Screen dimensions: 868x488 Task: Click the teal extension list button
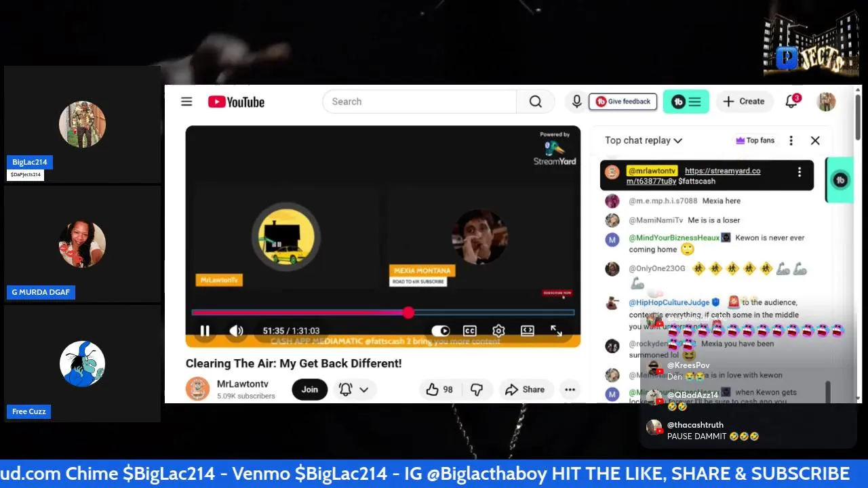[686, 102]
